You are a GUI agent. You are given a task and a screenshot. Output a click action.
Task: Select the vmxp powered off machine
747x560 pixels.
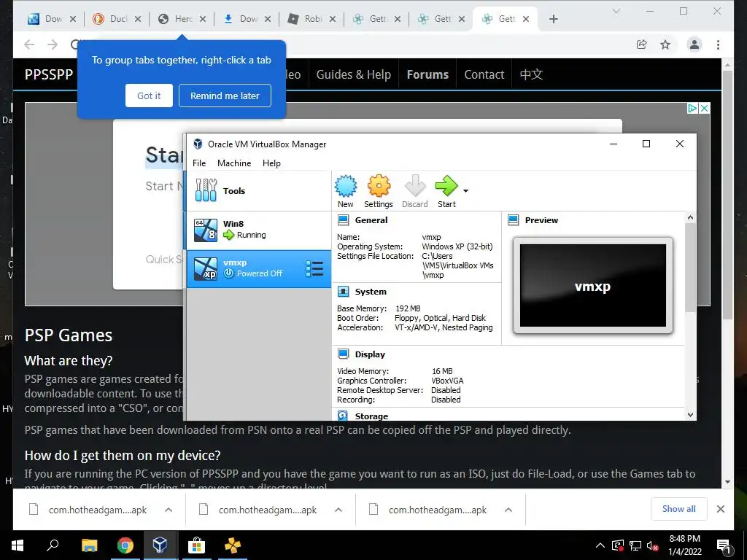click(x=258, y=268)
